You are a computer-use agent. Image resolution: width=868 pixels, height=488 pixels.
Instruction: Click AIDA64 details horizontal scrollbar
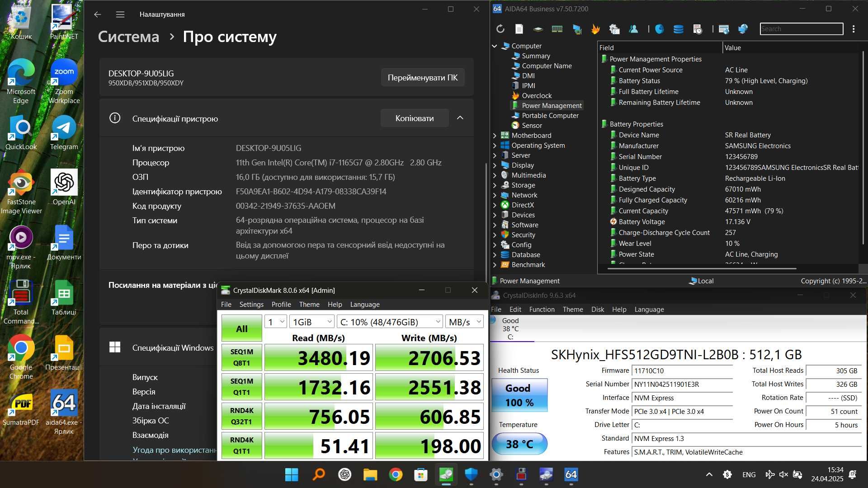(x=702, y=269)
